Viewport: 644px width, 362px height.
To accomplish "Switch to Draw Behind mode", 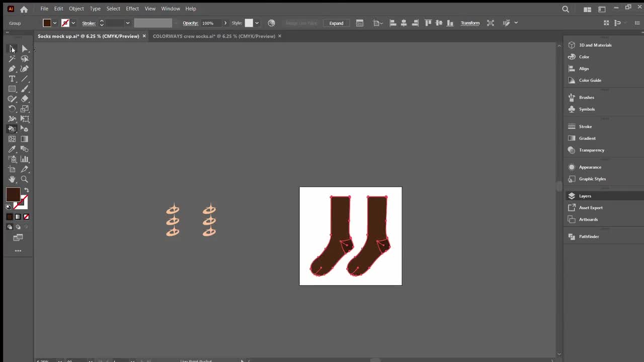I will point(18,227).
